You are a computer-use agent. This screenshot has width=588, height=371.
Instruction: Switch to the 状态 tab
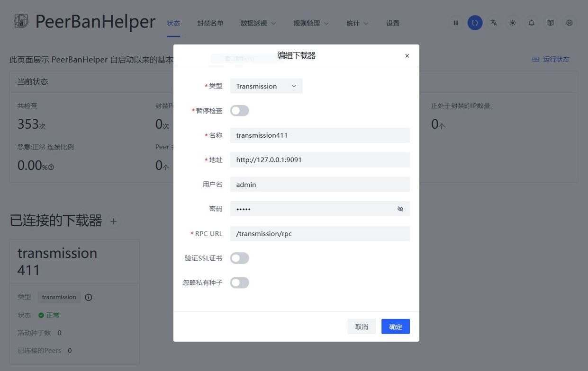(x=173, y=23)
